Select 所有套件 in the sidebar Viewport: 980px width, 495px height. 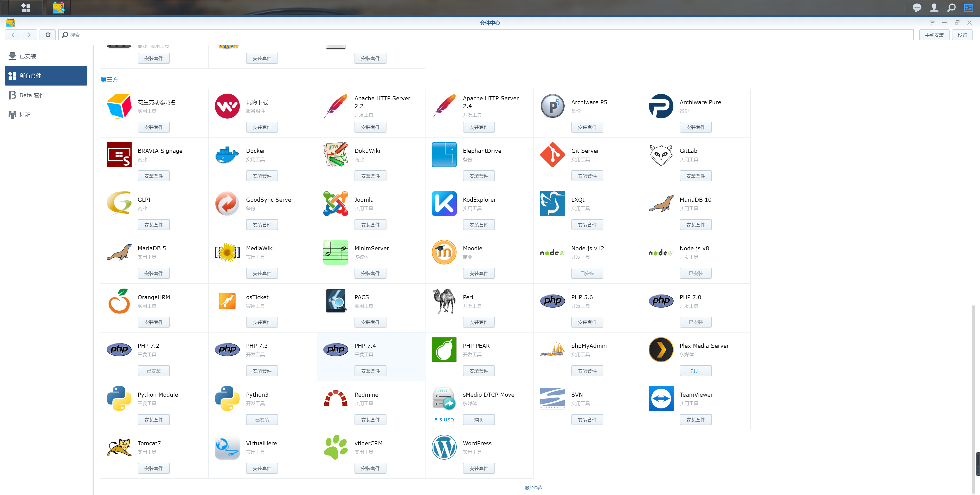point(46,76)
